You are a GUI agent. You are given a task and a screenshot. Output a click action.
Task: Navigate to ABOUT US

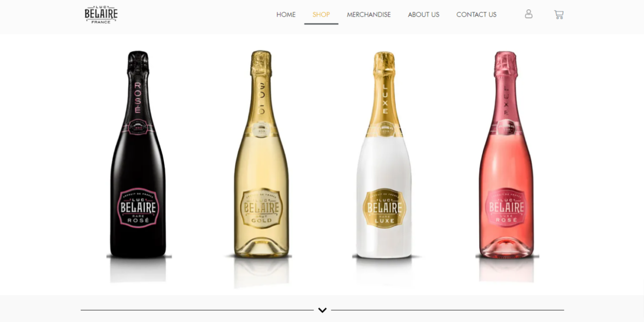click(x=424, y=14)
